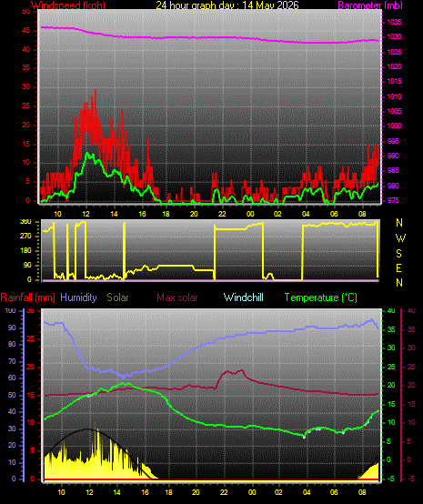This screenshot has width=423, height=504.
Task: Click barometer axis value "995"
Action: tap(393, 141)
